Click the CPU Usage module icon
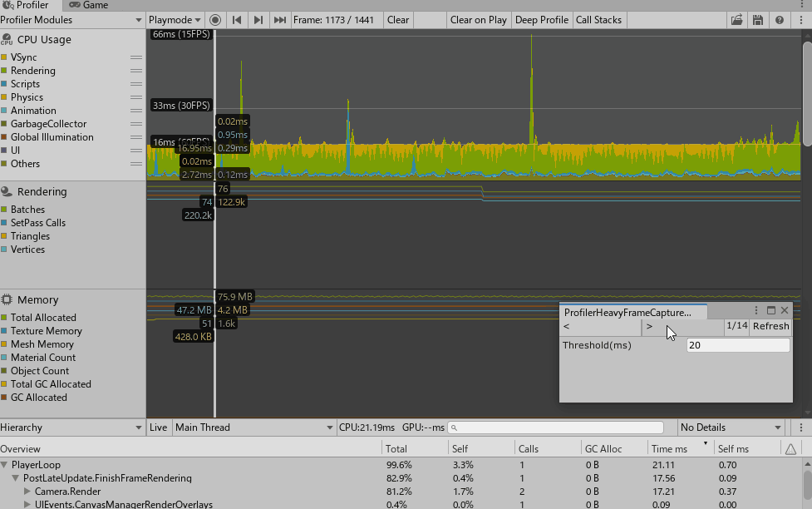The height and width of the screenshot is (509, 812). tap(7, 39)
